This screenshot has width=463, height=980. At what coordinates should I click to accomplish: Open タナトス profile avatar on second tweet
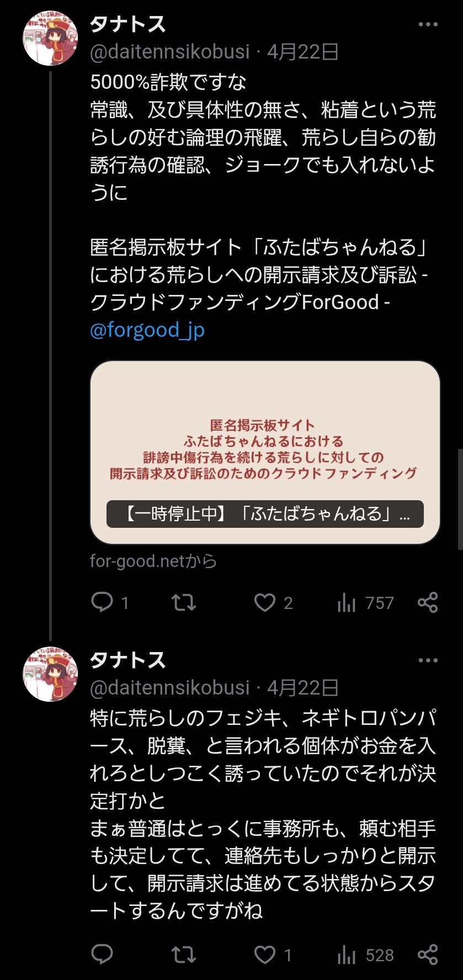point(50,674)
